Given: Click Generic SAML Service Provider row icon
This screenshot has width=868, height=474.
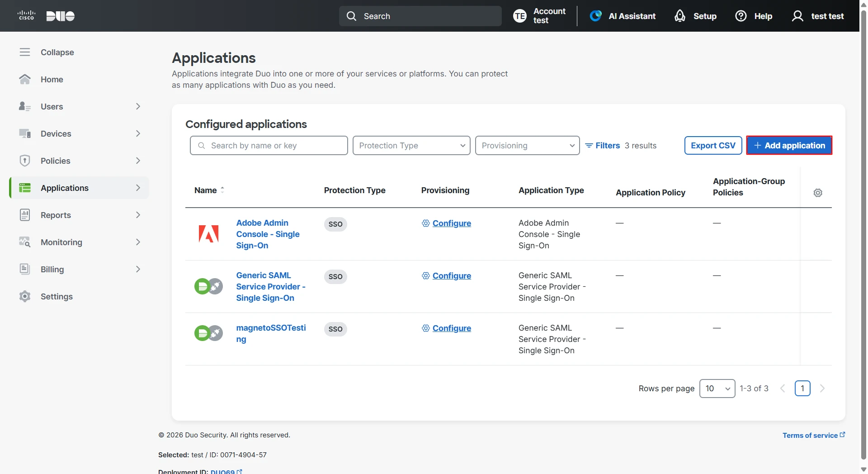Looking at the screenshot, I should tap(208, 286).
